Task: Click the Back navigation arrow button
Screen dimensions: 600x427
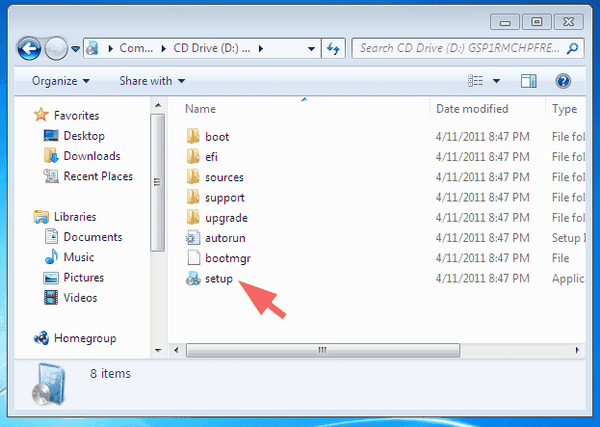Action: pos(29,49)
